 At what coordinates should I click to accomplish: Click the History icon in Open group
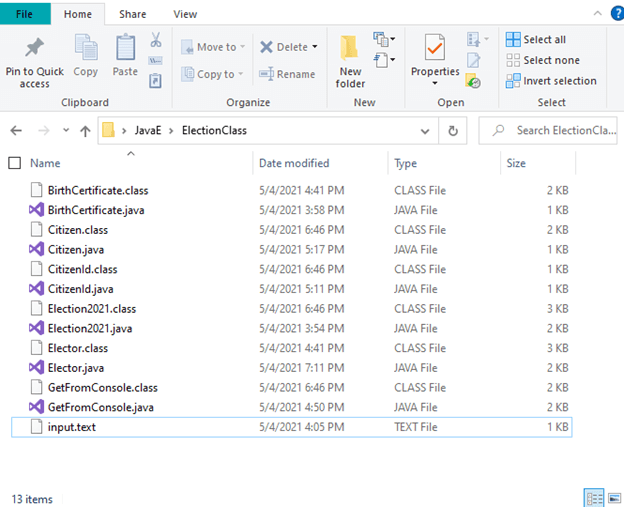coord(473,81)
